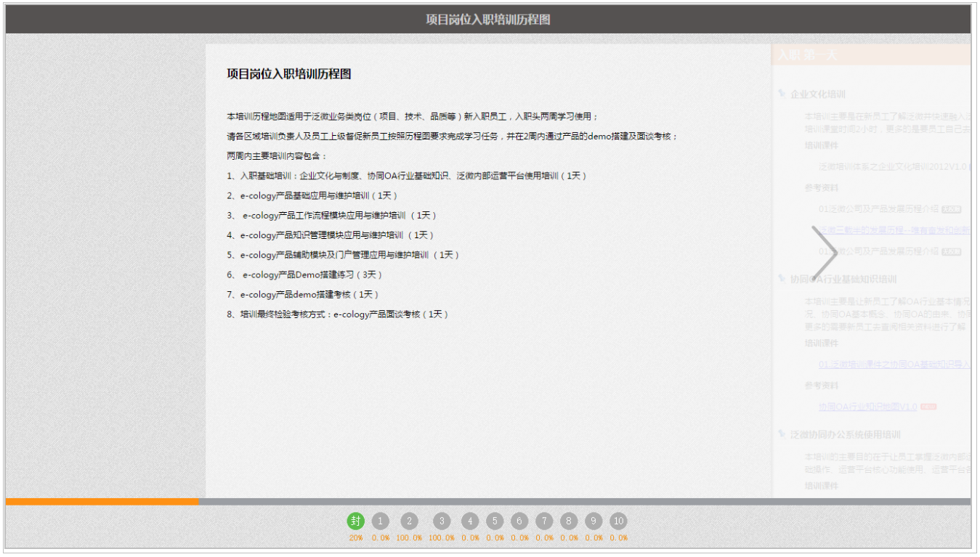
Task: Click list item 5 辅助模块及门户管理
Action: [x=344, y=255]
